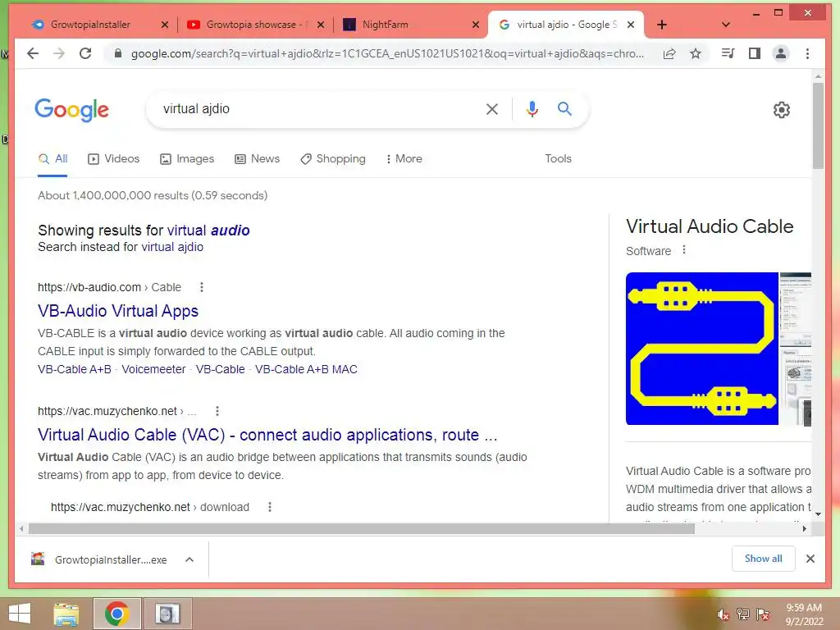Click Show all downloads button
Viewport: 840px width, 630px height.
[764, 558]
